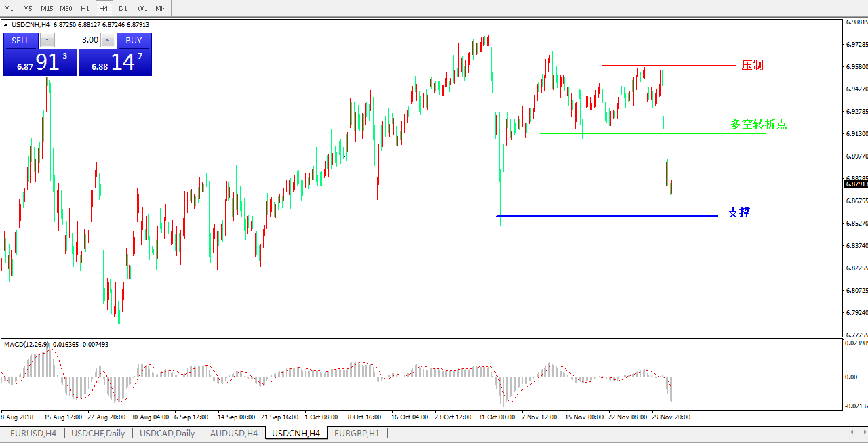Switch chart to H1 timeframe

point(85,8)
